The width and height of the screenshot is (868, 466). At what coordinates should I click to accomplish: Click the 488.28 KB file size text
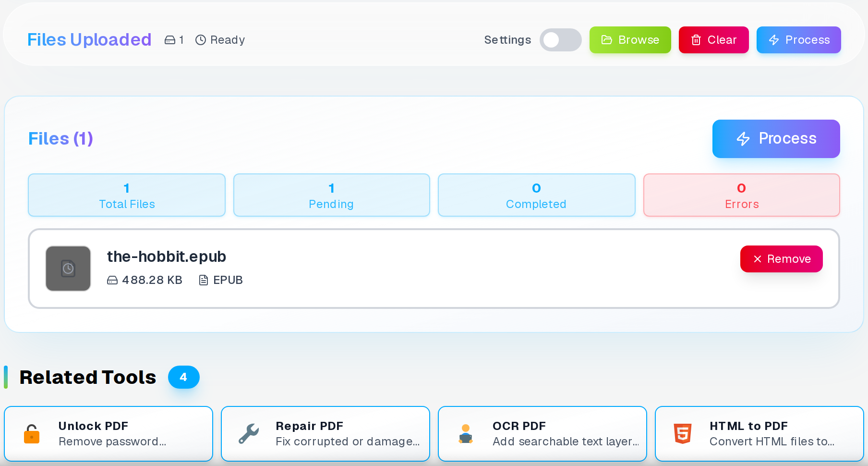152,280
